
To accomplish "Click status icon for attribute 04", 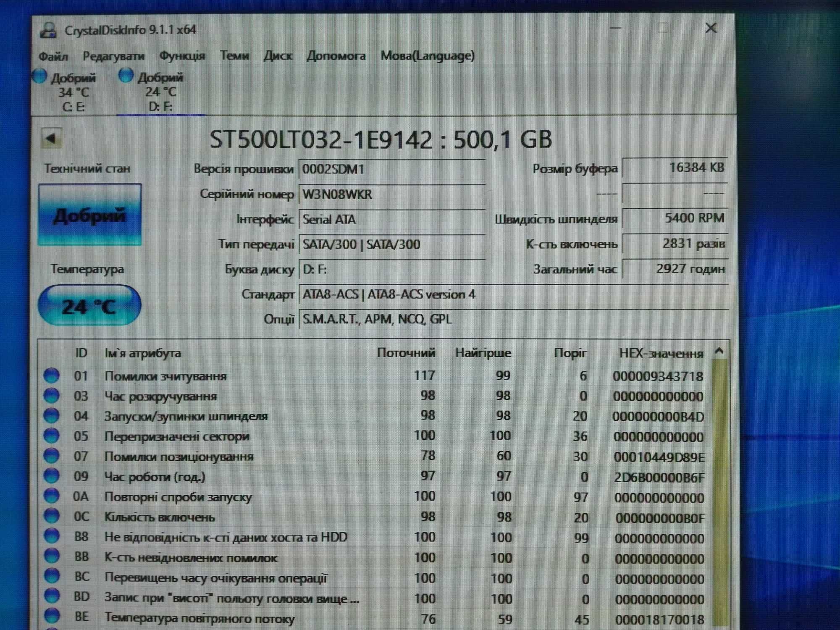I will (x=52, y=416).
